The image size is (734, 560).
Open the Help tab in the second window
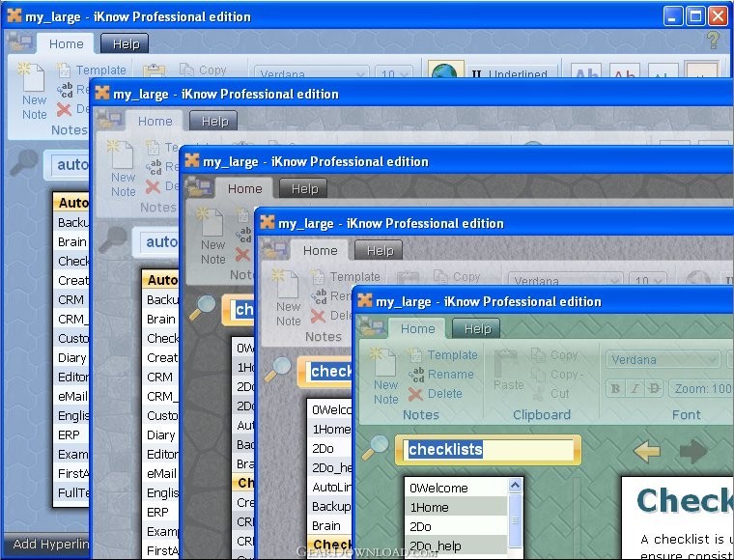[214, 122]
